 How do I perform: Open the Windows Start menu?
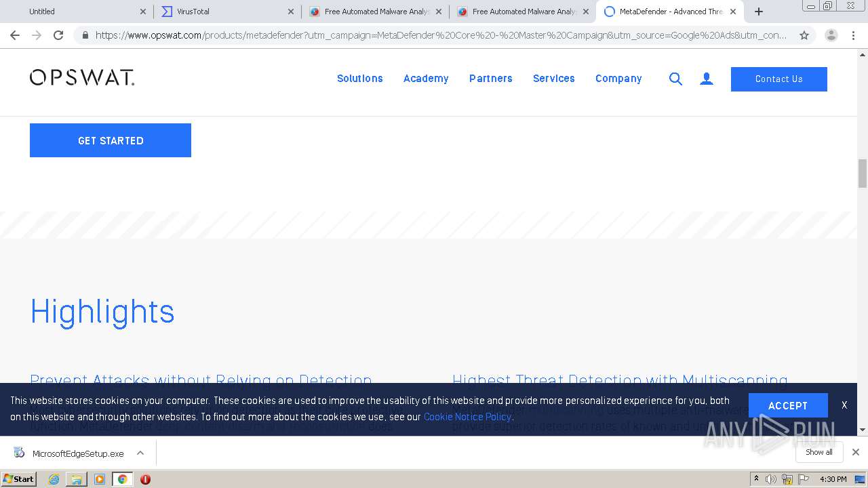pos(18,479)
